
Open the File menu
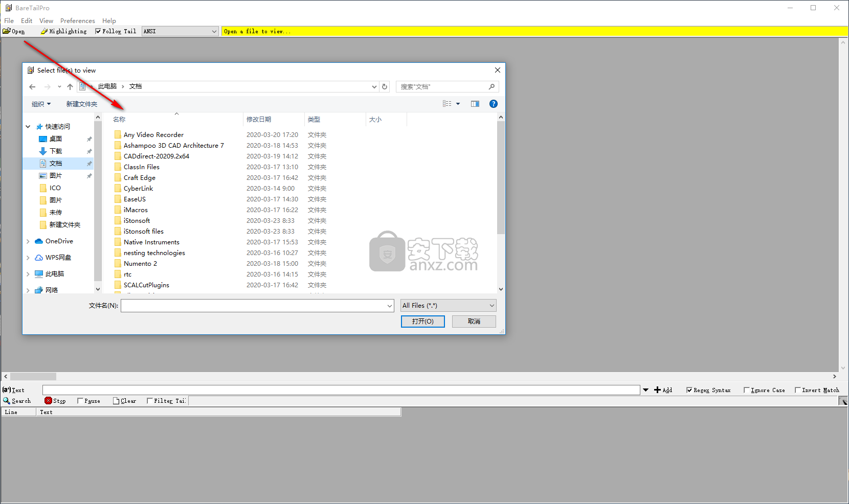(x=9, y=21)
